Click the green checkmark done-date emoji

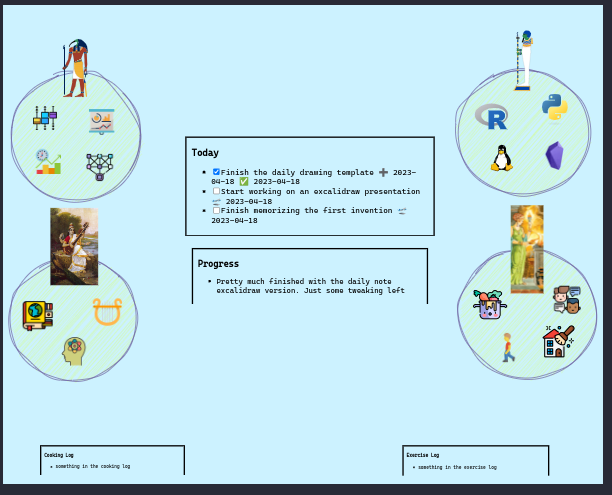pyautogui.click(x=244, y=182)
